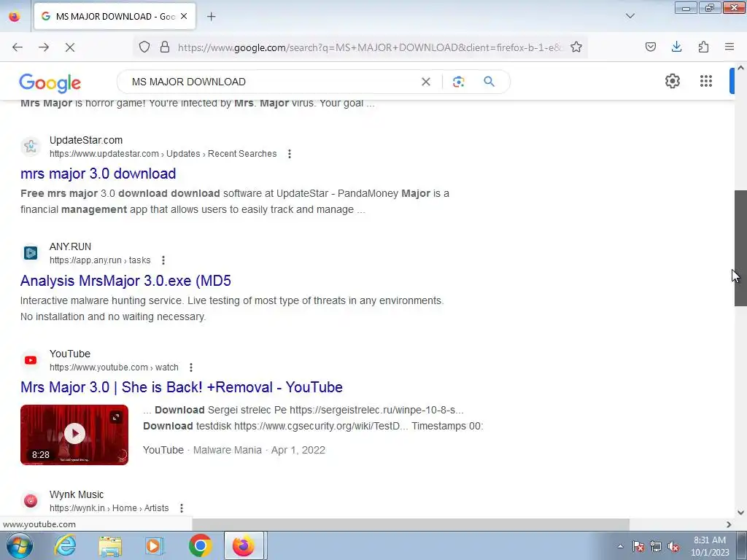The height and width of the screenshot is (560, 747).
Task: View site info via the padlock icon
Action: pyautogui.click(x=165, y=47)
